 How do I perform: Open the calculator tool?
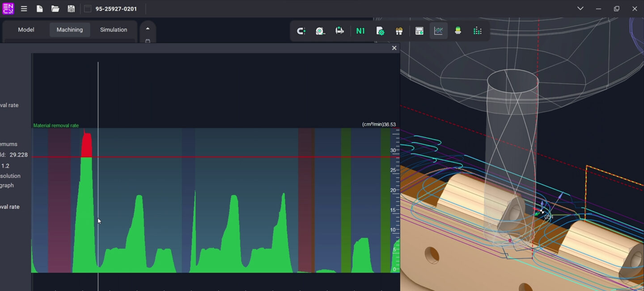[x=419, y=31]
